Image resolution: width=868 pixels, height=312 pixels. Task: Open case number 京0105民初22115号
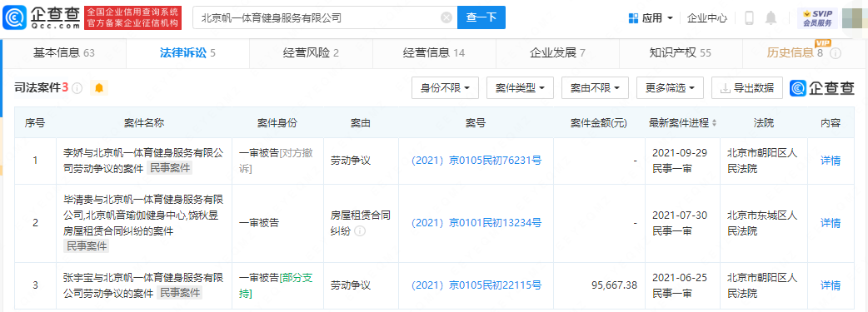(x=476, y=285)
